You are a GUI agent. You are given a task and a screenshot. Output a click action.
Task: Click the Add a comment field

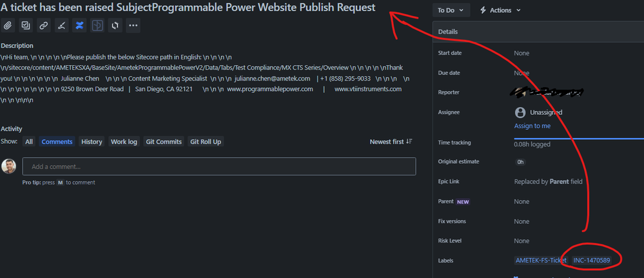click(219, 166)
